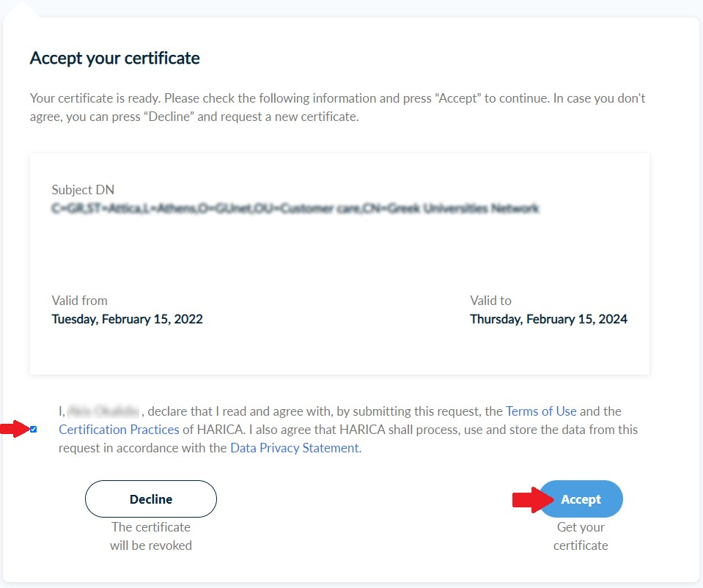Click the "Valid from" label
Screen dimensions: 703x588
click(x=79, y=301)
